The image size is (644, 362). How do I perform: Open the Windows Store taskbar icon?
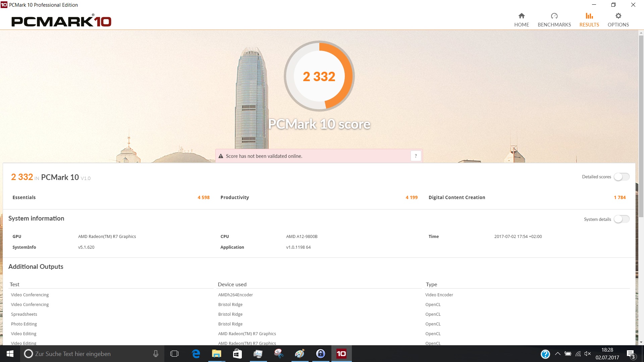point(237,354)
